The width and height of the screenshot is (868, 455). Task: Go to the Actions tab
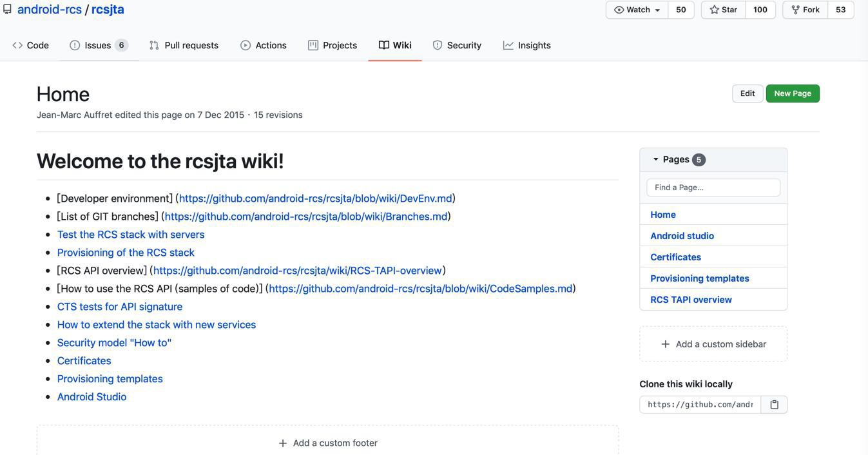(264, 45)
